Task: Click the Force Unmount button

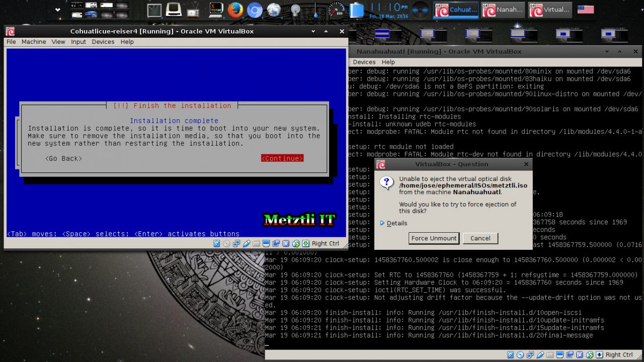Action: coord(434,238)
